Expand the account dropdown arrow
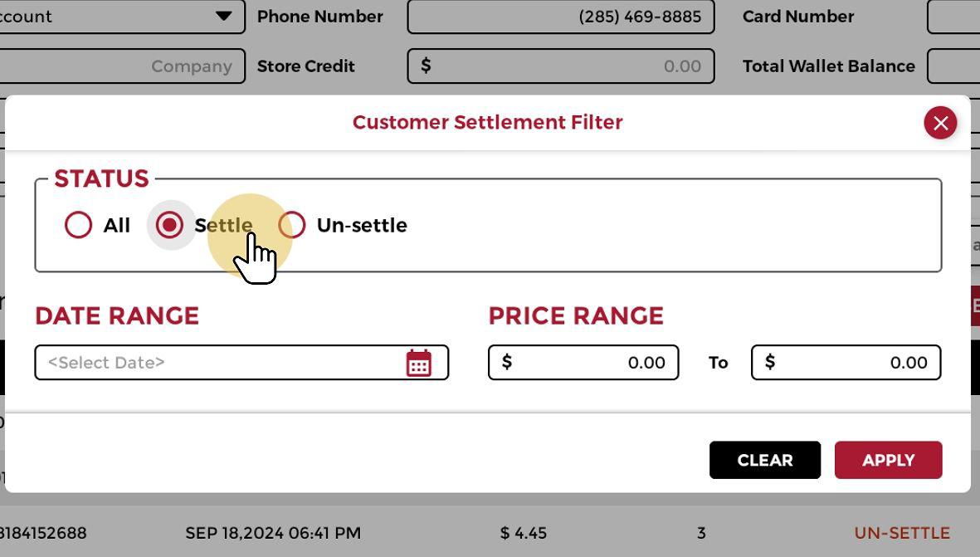The width and height of the screenshot is (980, 557). (223, 17)
